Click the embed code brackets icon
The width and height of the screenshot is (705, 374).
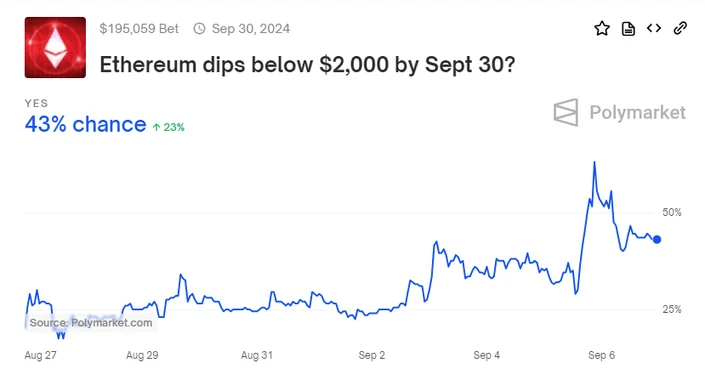point(654,28)
